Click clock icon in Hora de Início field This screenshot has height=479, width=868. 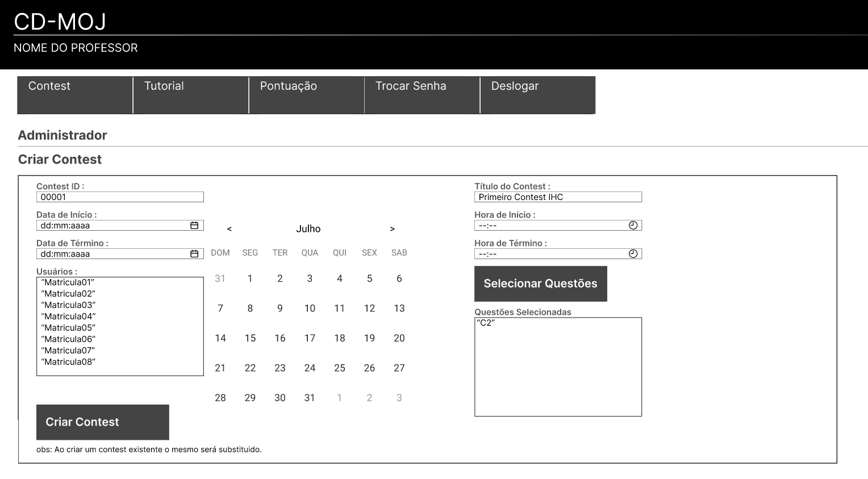click(x=633, y=226)
